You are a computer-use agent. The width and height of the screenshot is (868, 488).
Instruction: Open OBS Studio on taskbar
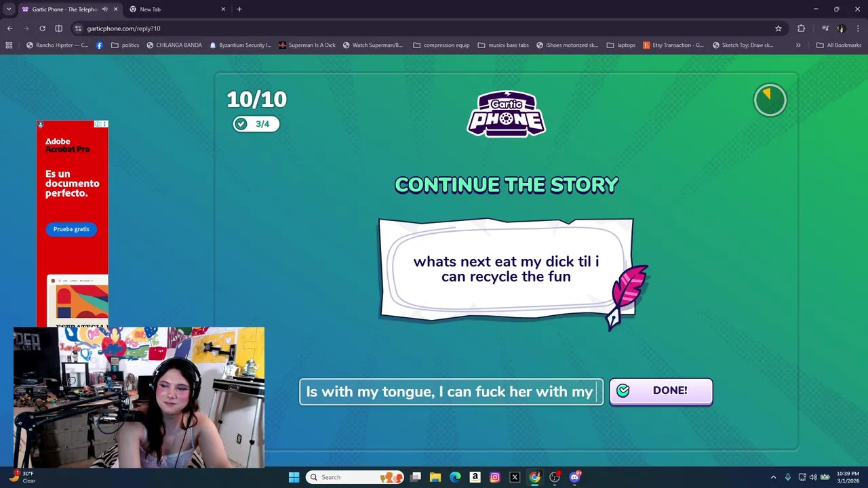[555, 477]
